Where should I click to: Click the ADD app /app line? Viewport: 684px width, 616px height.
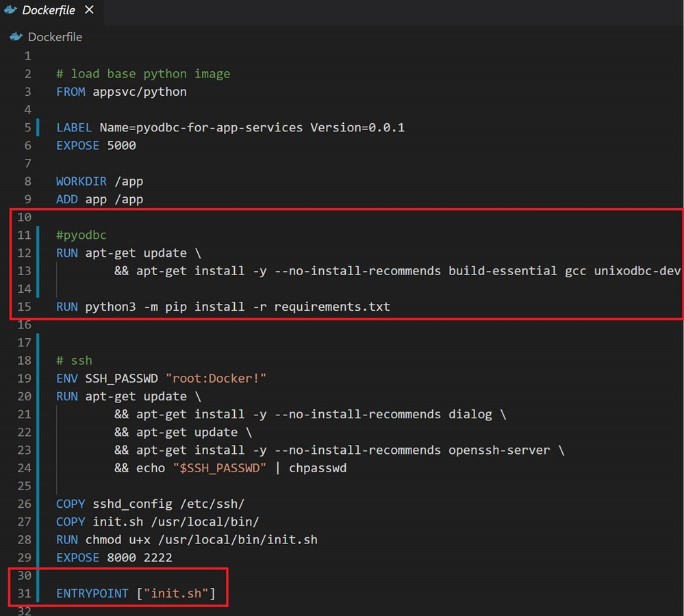point(99,199)
